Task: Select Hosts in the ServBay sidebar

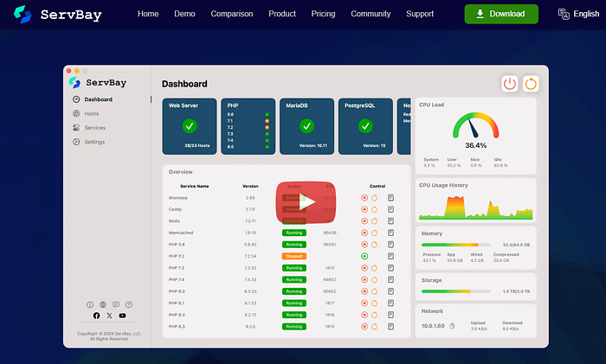Action: pyautogui.click(x=86, y=113)
